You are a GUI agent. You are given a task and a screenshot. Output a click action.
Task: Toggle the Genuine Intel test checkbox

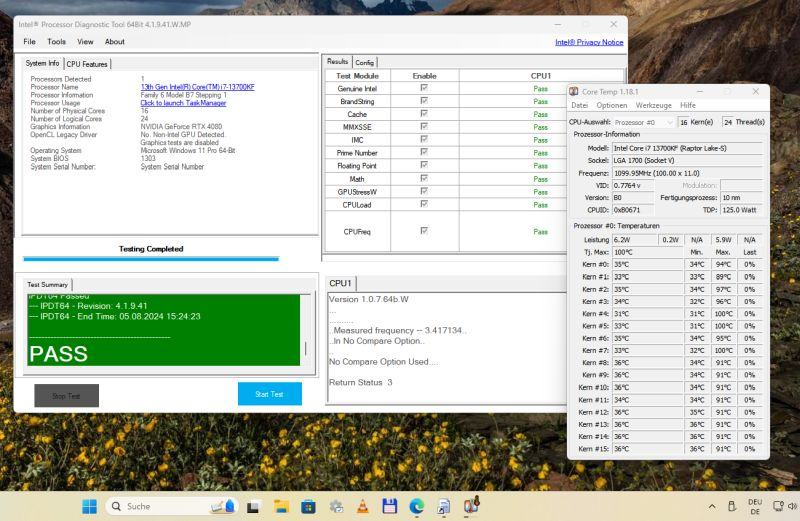[x=423, y=88]
